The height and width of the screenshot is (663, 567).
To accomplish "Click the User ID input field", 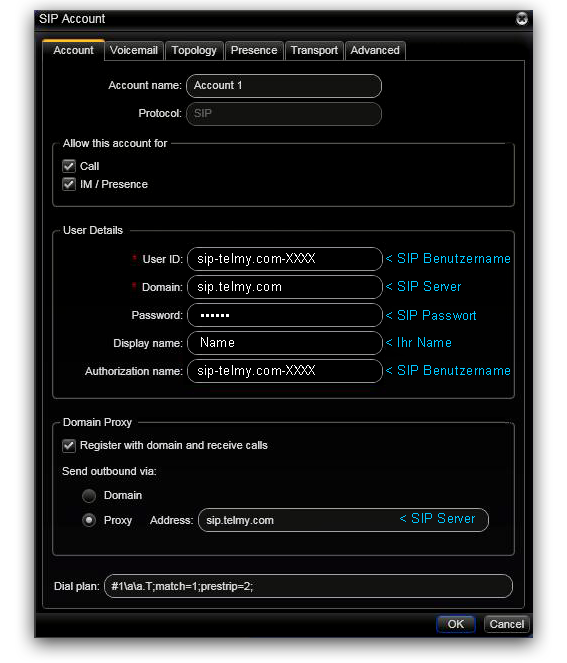I will click(285, 259).
